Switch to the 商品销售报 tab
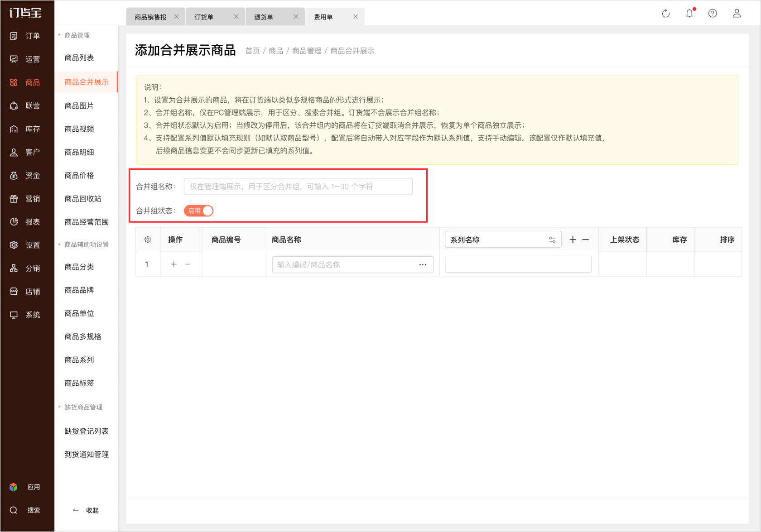This screenshot has width=761, height=532. 151,17
